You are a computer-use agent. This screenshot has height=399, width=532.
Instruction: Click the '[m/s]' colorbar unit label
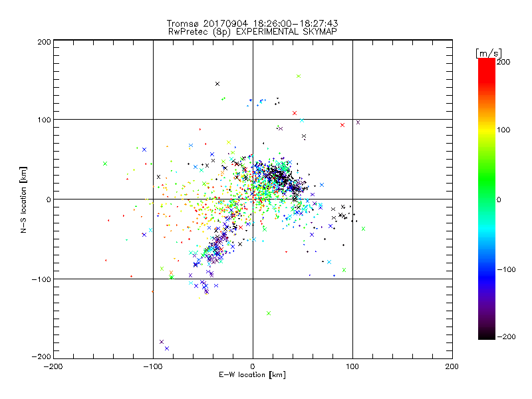[x=489, y=53]
